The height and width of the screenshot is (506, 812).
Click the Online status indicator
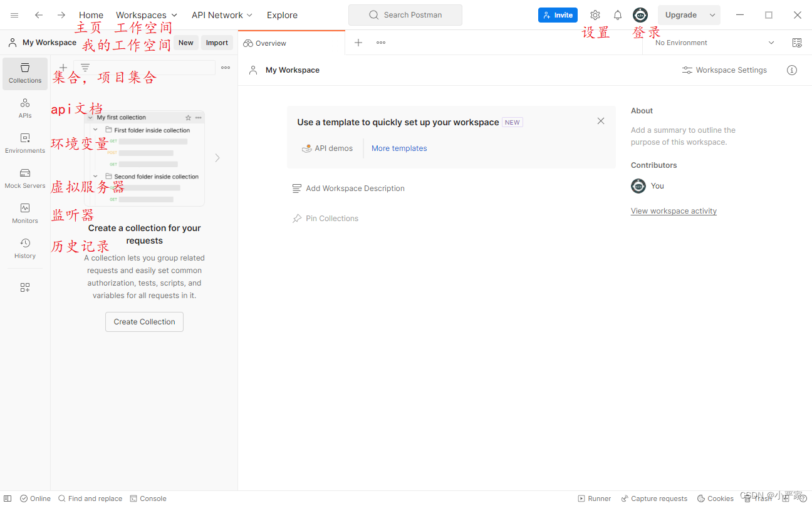pyautogui.click(x=35, y=498)
